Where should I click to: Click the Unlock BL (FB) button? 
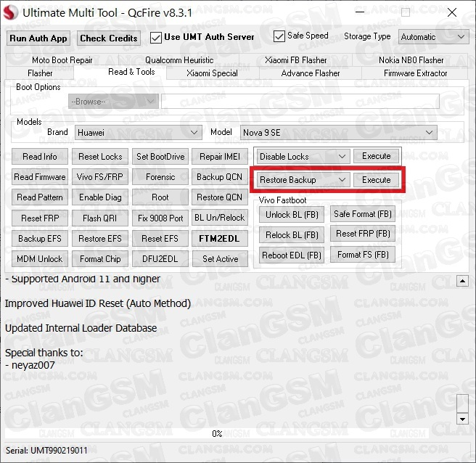[292, 215]
